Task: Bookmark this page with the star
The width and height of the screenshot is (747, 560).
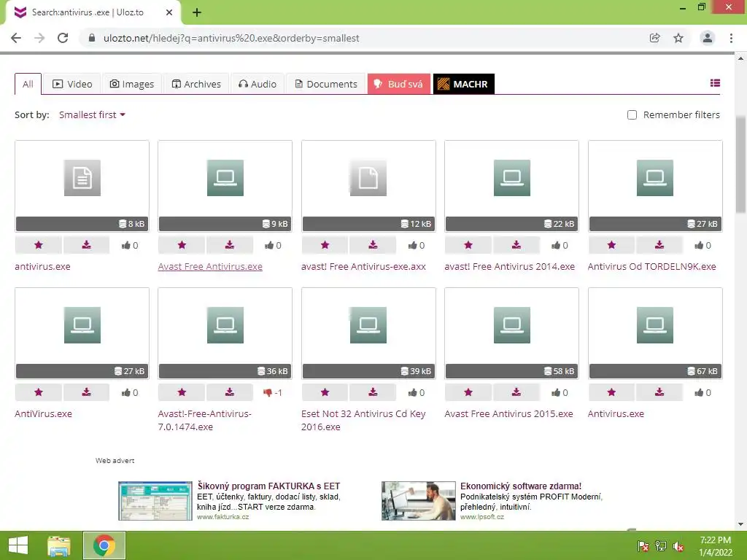Action: [678, 38]
